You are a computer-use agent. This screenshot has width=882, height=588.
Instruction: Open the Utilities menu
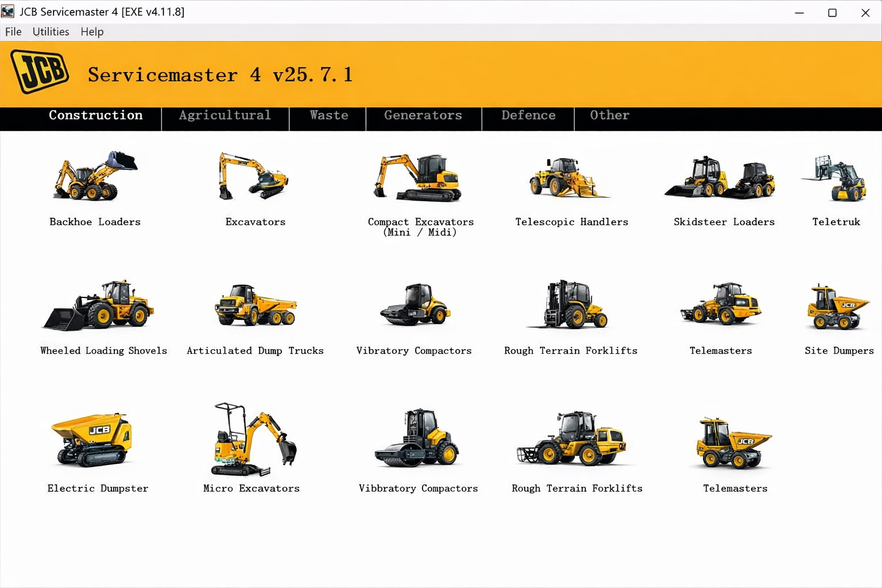click(51, 32)
